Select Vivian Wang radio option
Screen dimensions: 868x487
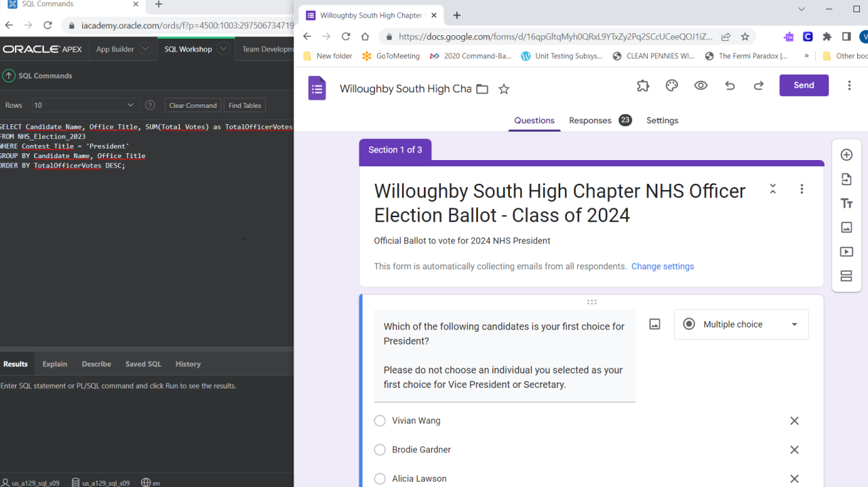coord(380,421)
